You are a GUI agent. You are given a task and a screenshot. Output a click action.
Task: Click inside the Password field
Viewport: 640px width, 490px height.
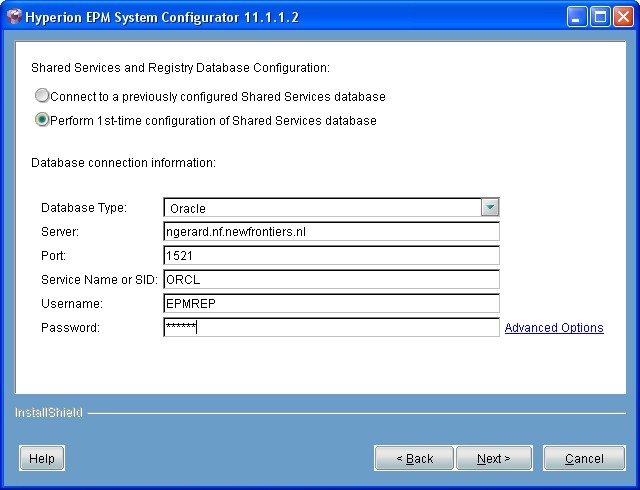pyautogui.click(x=331, y=328)
